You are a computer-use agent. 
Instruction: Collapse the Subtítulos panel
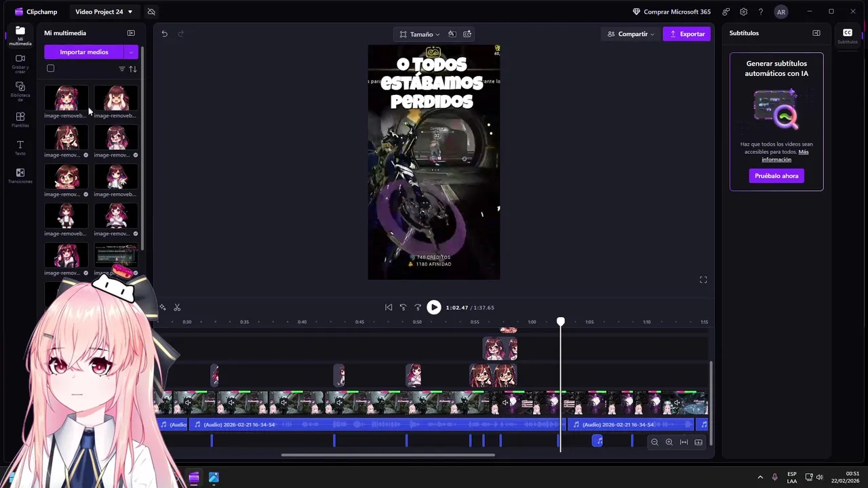(816, 33)
